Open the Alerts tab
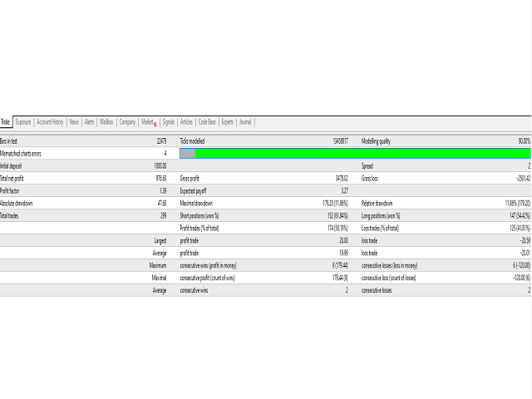This screenshot has height=399, width=532. [90, 121]
